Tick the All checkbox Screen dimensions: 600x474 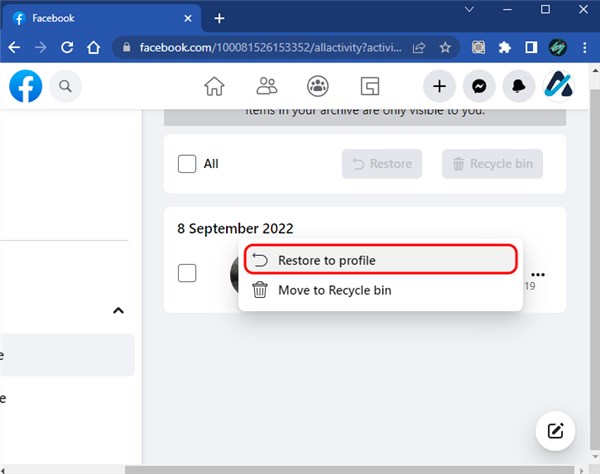tap(187, 164)
